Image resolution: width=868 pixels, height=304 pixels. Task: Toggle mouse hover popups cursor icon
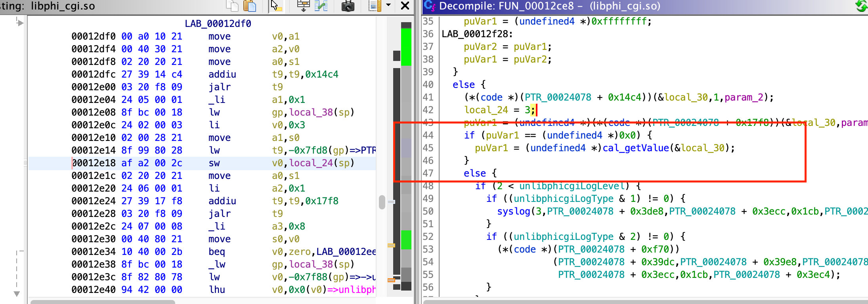pyautogui.click(x=276, y=6)
